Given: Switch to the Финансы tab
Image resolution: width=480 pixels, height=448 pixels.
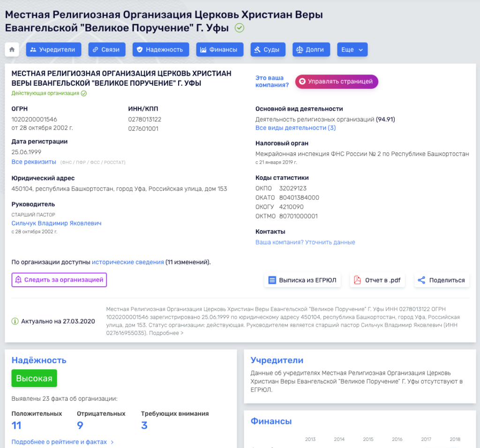Looking at the screenshot, I should [x=220, y=50].
